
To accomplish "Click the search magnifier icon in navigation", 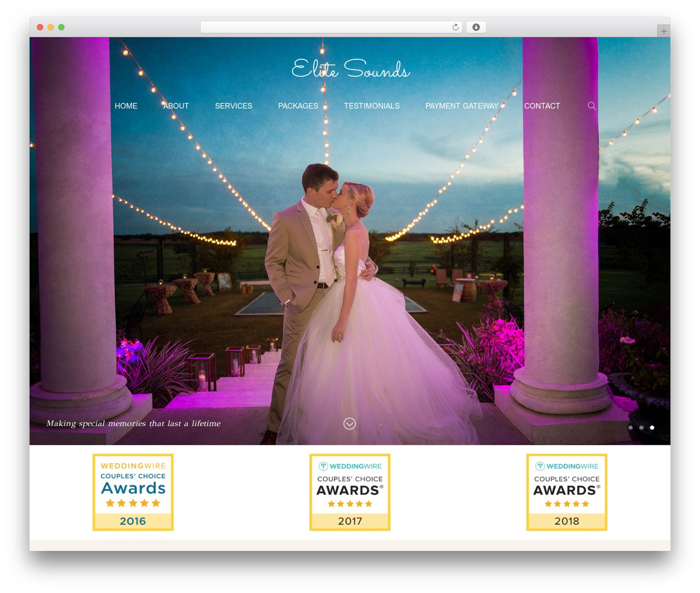I will [592, 106].
